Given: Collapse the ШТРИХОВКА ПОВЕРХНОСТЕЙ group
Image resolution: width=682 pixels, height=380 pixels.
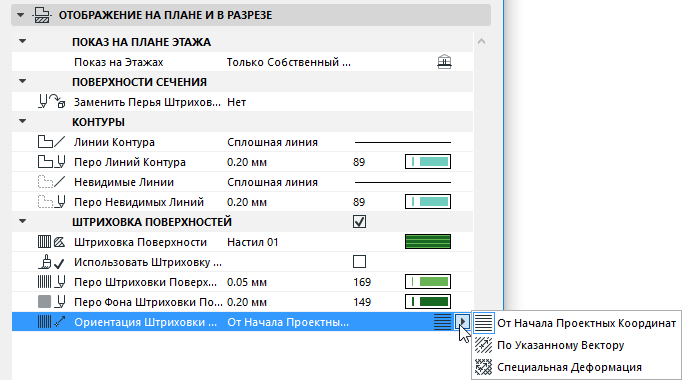Looking at the screenshot, I should point(23,222).
